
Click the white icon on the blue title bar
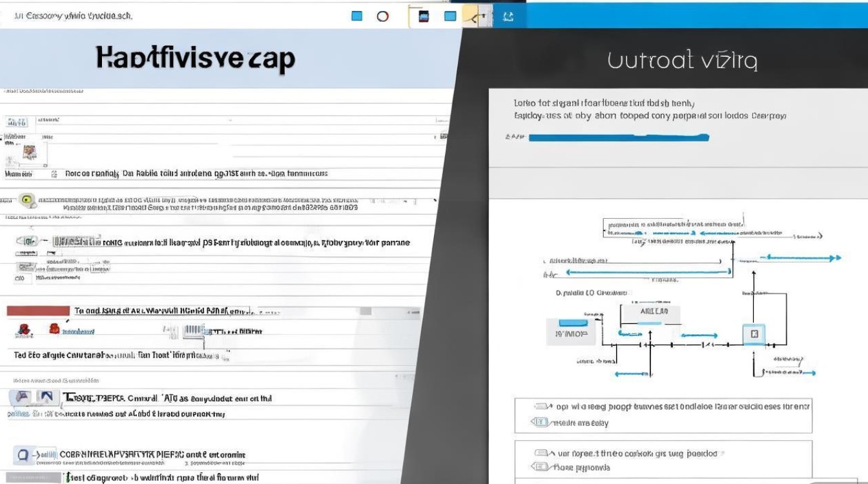(x=508, y=16)
